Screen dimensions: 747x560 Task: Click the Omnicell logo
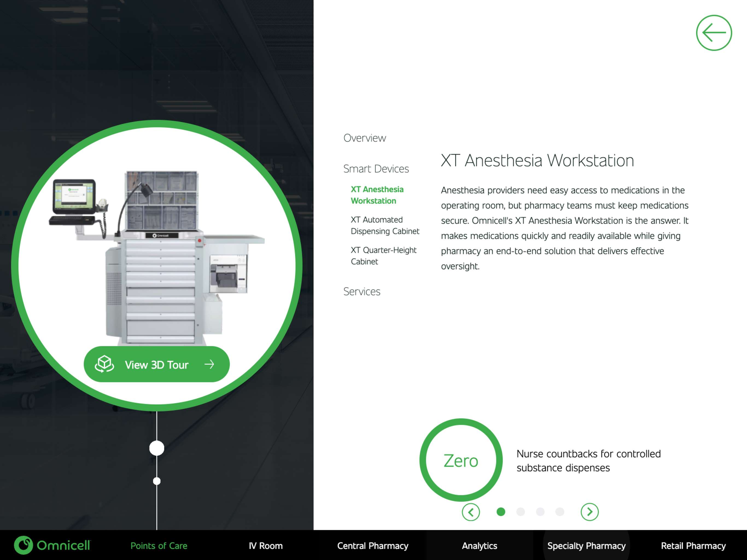point(52,545)
